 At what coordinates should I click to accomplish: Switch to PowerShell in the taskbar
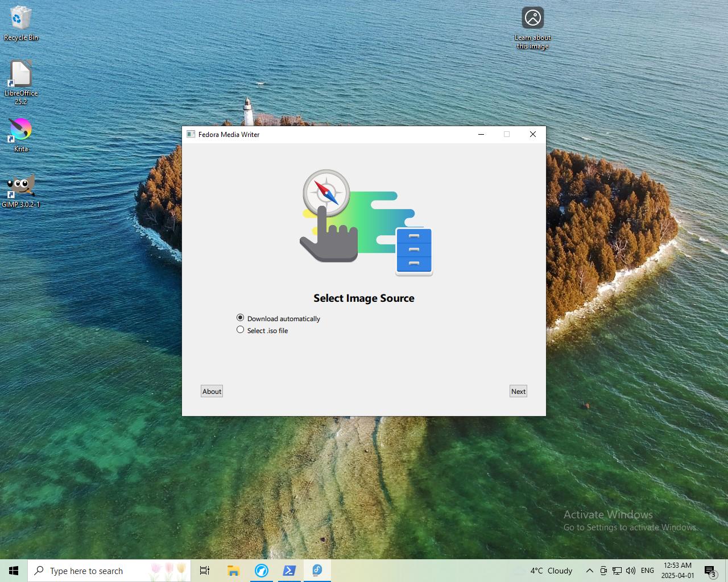tap(289, 571)
